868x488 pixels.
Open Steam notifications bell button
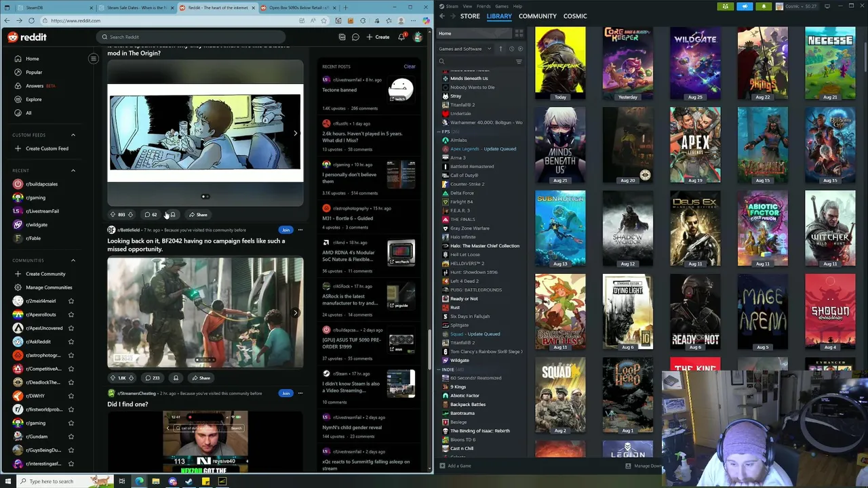(764, 6)
